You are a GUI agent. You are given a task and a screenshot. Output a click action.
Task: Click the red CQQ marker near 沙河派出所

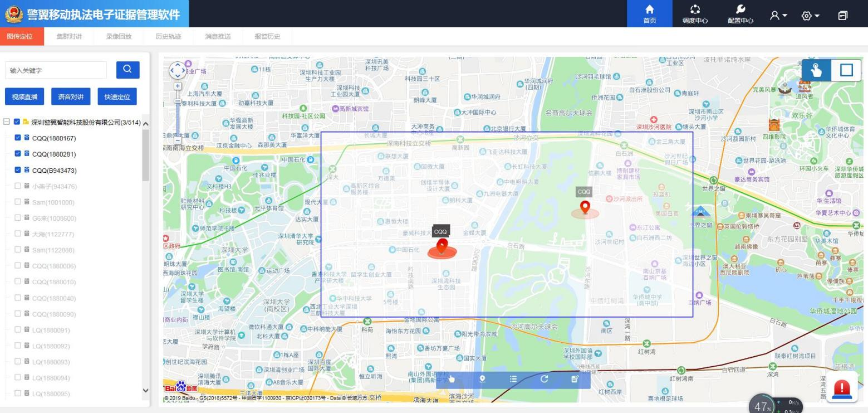[x=585, y=207]
